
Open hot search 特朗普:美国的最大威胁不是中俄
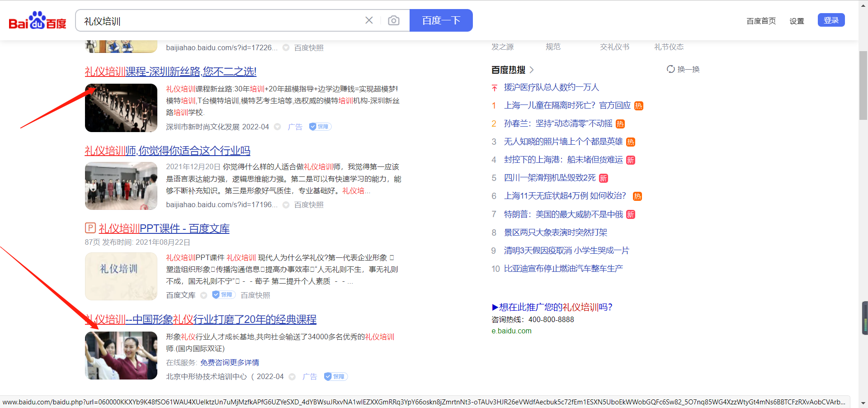pyautogui.click(x=563, y=214)
